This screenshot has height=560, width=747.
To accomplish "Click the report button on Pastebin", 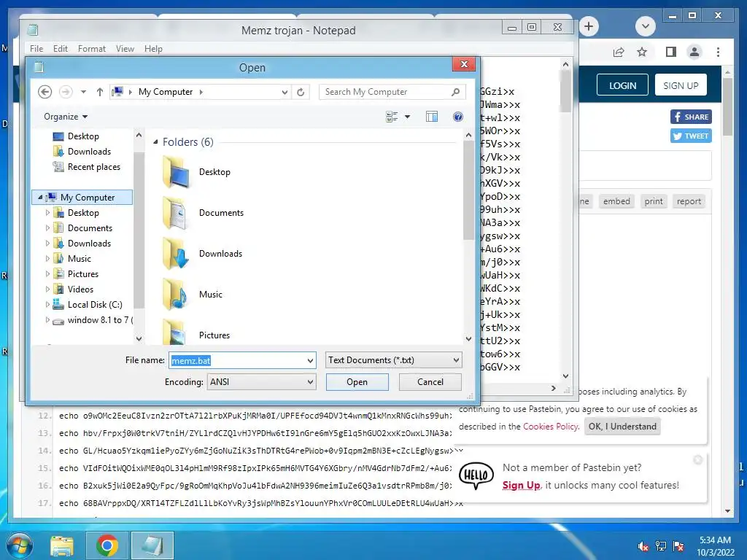I will tap(689, 201).
